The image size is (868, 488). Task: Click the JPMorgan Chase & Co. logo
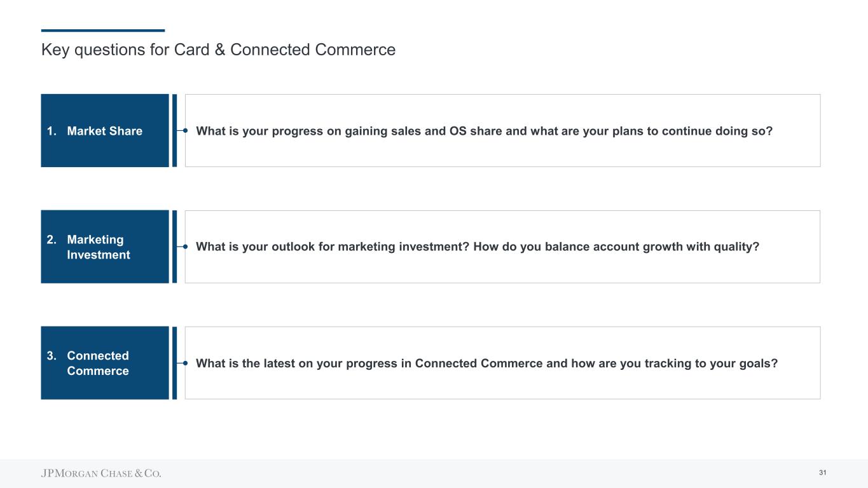click(101, 473)
